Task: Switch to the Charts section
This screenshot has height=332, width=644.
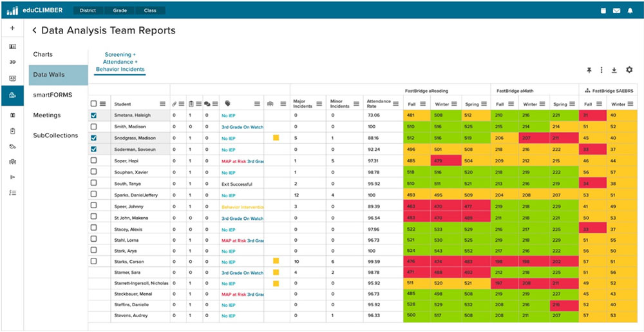Action: pos(43,55)
